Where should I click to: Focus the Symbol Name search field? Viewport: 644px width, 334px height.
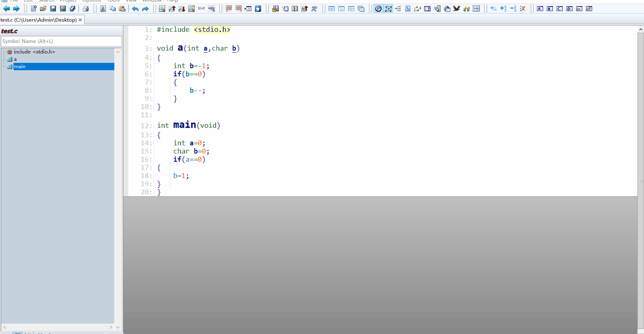click(61, 41)
